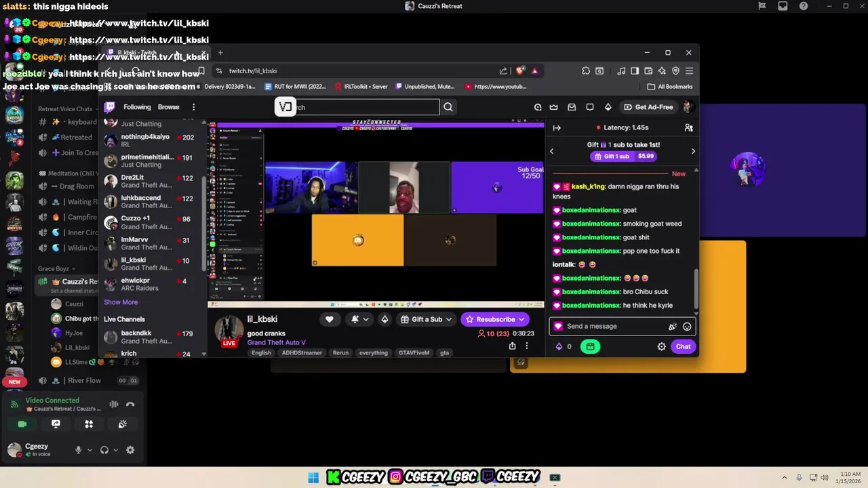The image size is (868, 488).
Task: Click the green channel points button
Action: [590, 346]
